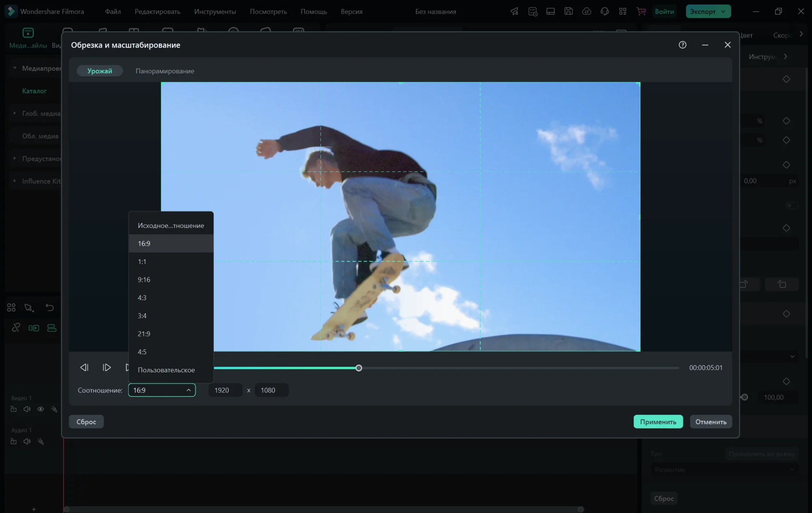Screen dimensions: 812x513
Task: Click the Audio 1 track magic wand icon
Action: 41,441
